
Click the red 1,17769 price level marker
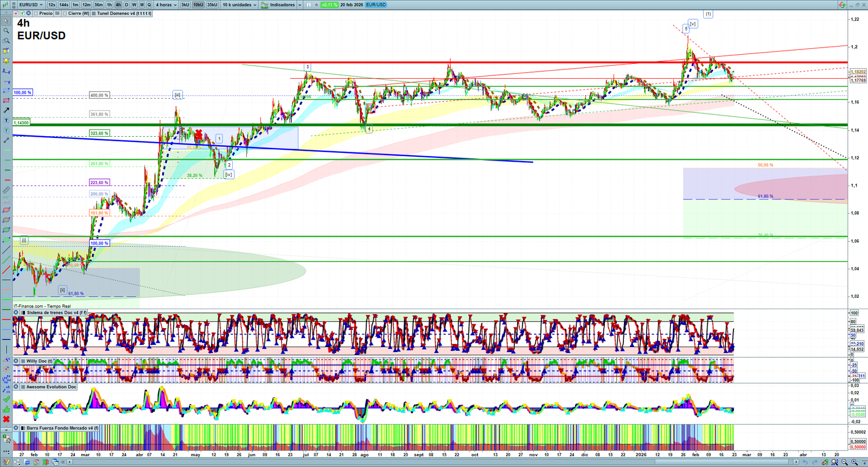[858, 80]
